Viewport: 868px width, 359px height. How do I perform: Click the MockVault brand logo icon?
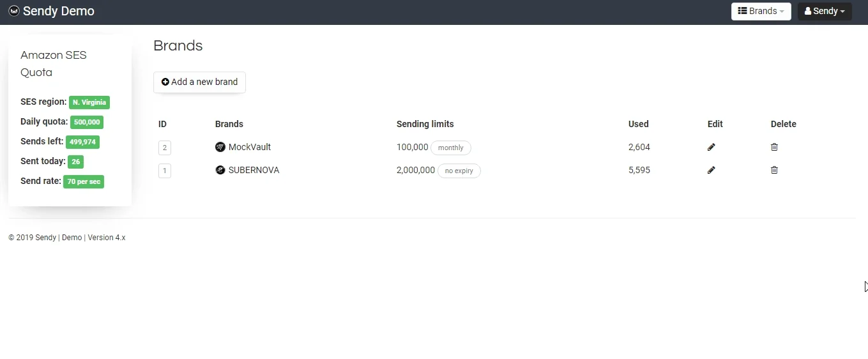(220, 147)
